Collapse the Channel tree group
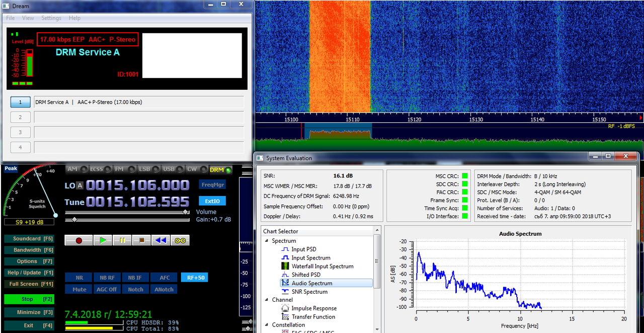 (x=267, y=300)
